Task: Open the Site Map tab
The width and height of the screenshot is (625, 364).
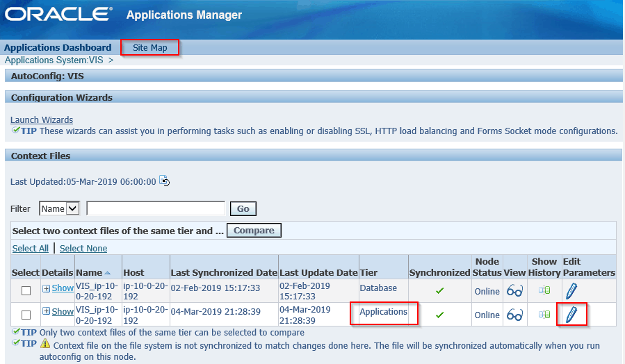Action: [x=150, y=47]
